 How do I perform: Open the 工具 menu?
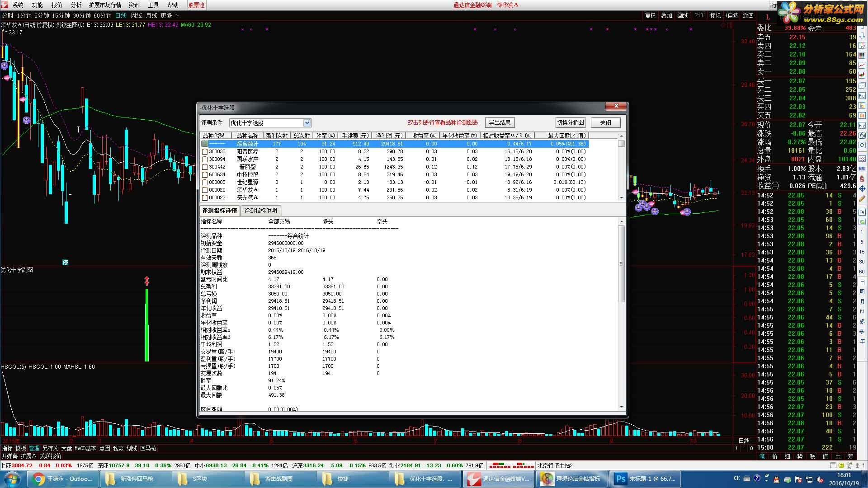[153, 5]
